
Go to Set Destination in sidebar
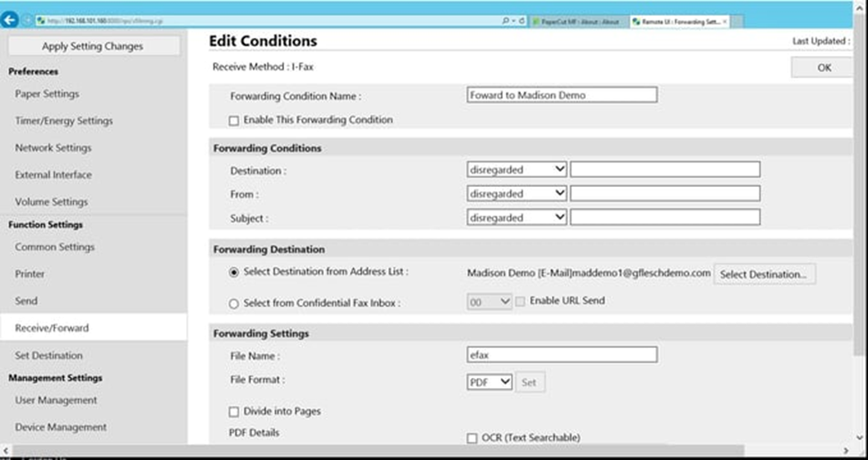click(49, 355)
